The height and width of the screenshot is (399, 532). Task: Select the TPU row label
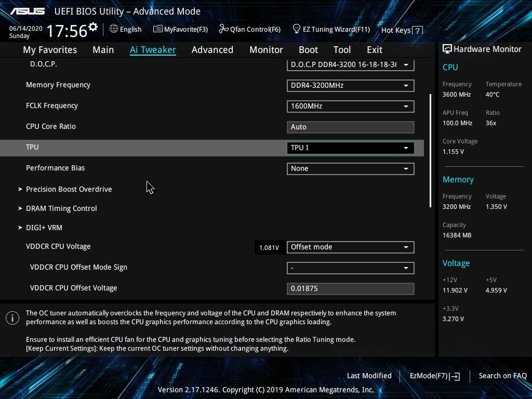(x=32, y=147)
